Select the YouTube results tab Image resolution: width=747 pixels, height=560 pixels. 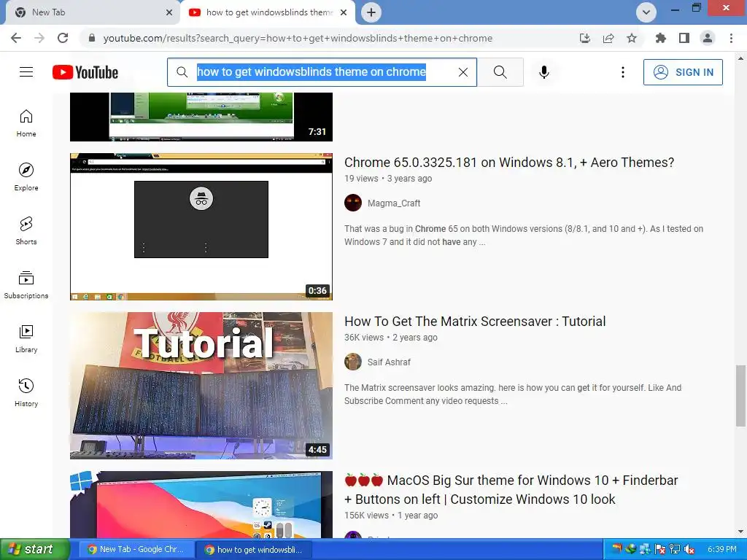coord(267,12)
